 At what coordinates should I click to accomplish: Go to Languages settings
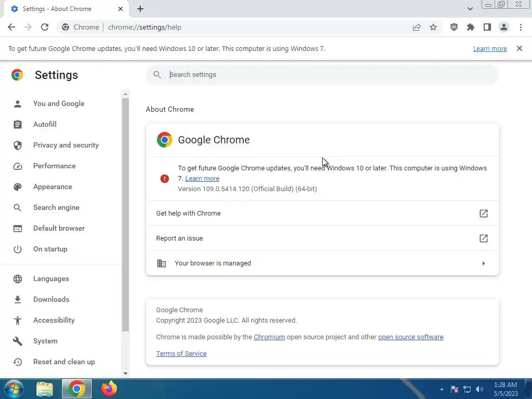(x=51, y=278)
